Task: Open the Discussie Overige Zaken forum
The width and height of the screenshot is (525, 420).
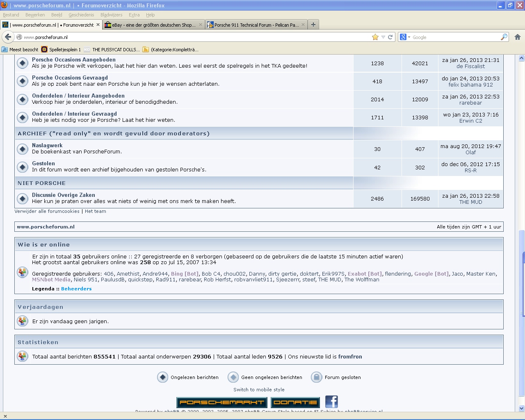Action: click(x=64, y=195)
